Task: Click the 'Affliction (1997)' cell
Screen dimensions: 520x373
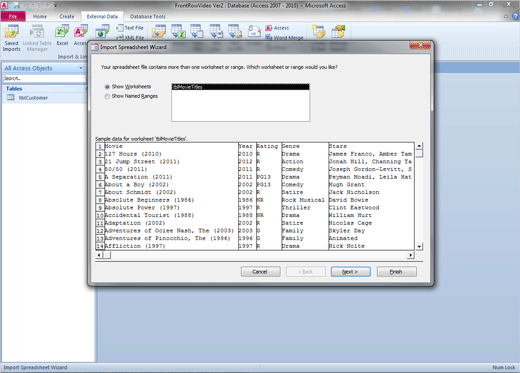Action: (171, 246)
